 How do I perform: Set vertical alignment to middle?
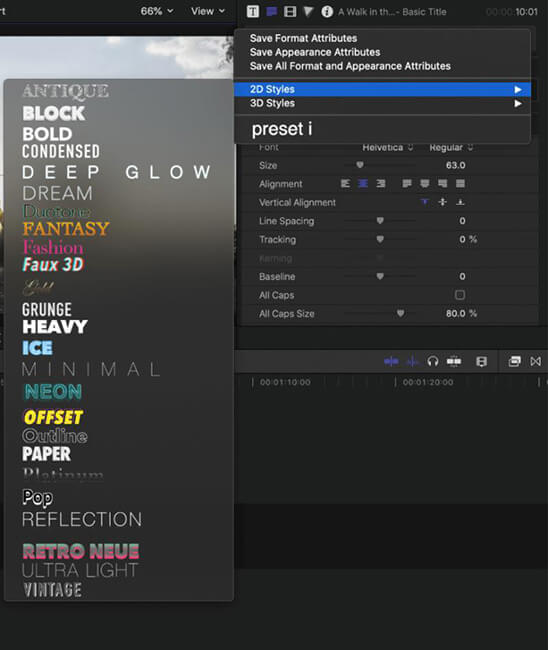(x=442, y=202)
